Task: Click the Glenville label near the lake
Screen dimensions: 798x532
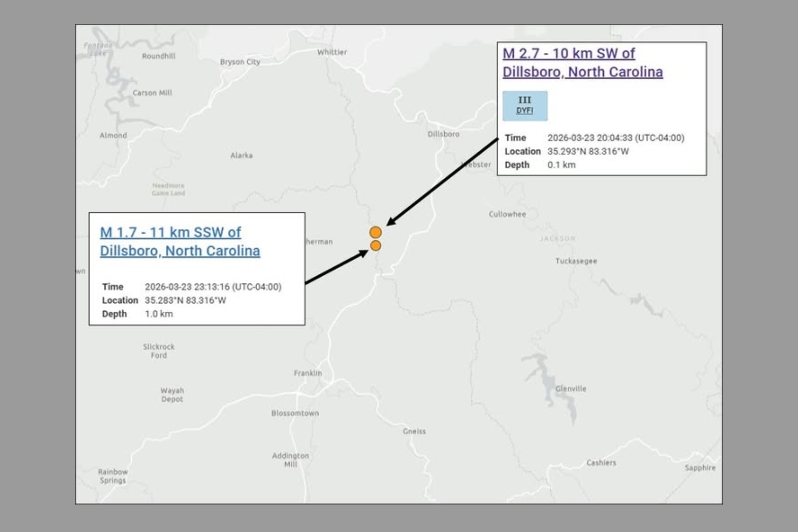Action: tap(571, 389)
